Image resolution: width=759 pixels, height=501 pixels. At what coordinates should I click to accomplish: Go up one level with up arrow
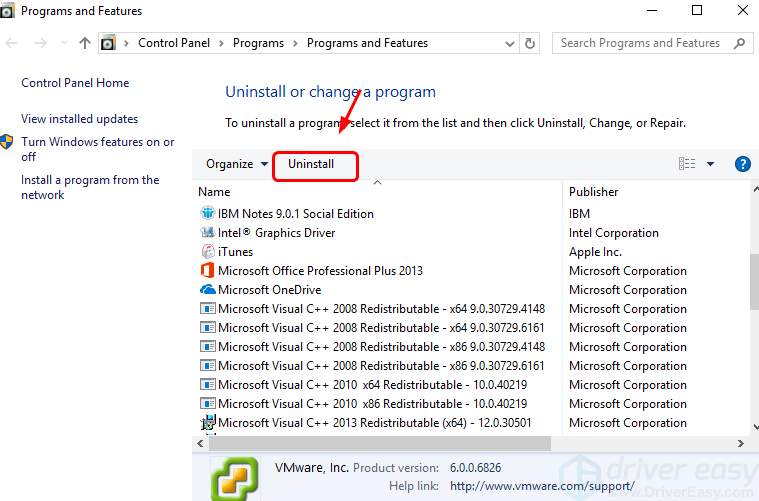tap(85, 43)
